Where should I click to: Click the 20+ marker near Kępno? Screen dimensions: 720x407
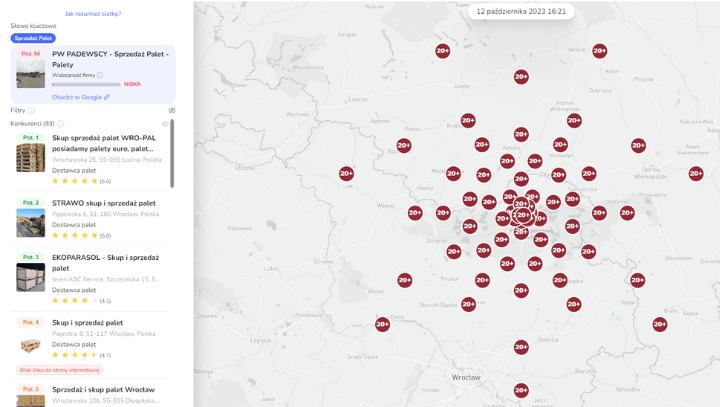point(660,324)
